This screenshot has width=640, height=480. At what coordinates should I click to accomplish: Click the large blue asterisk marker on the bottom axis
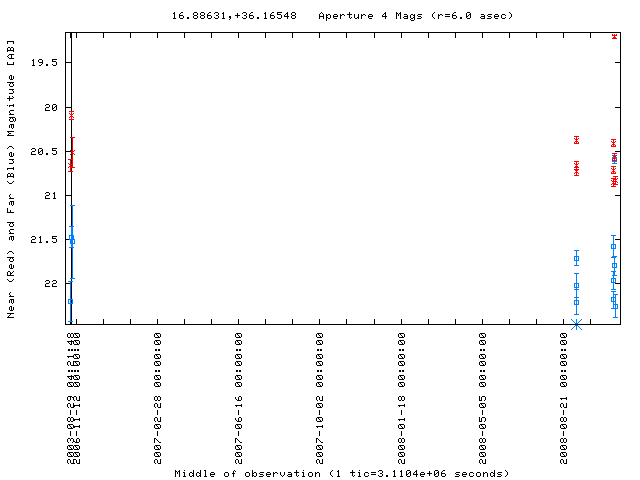coord(576,325)
